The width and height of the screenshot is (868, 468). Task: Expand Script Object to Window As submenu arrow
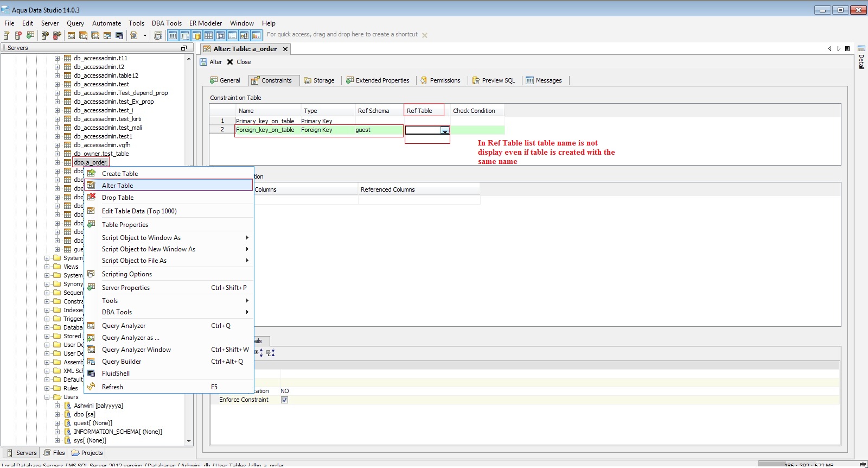[x=247, y=237]
